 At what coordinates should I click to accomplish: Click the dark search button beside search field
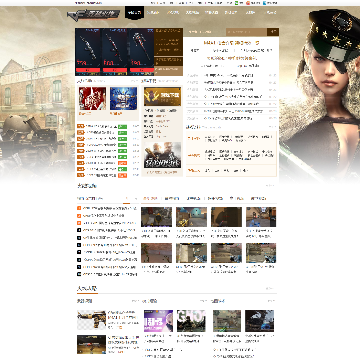[273, 32]
